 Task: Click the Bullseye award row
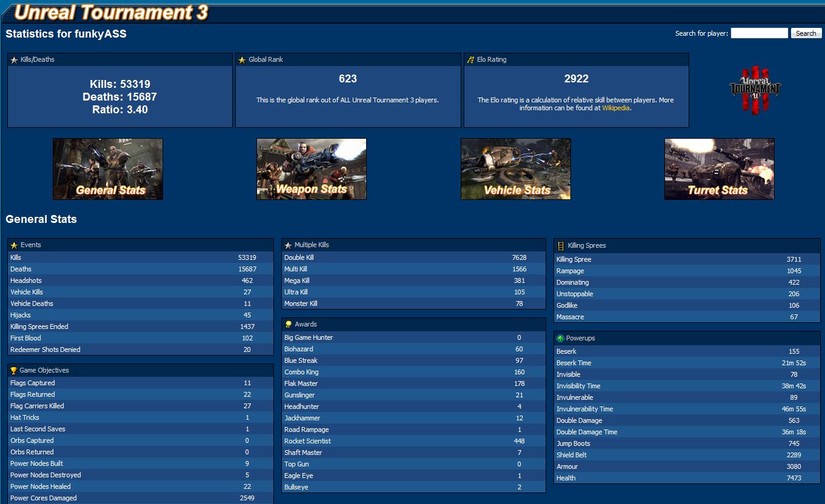[414, 487]
